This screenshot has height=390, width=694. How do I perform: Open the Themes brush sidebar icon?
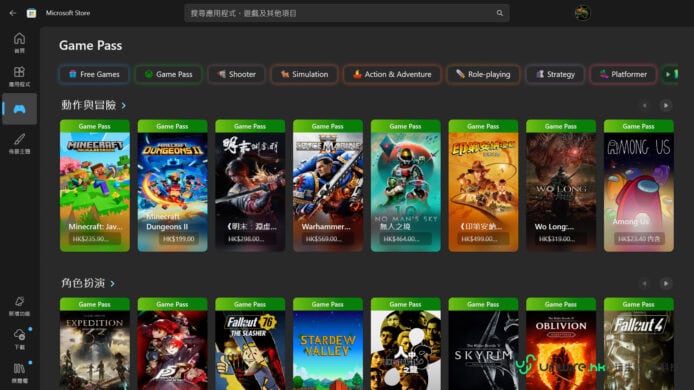[19, 143]
